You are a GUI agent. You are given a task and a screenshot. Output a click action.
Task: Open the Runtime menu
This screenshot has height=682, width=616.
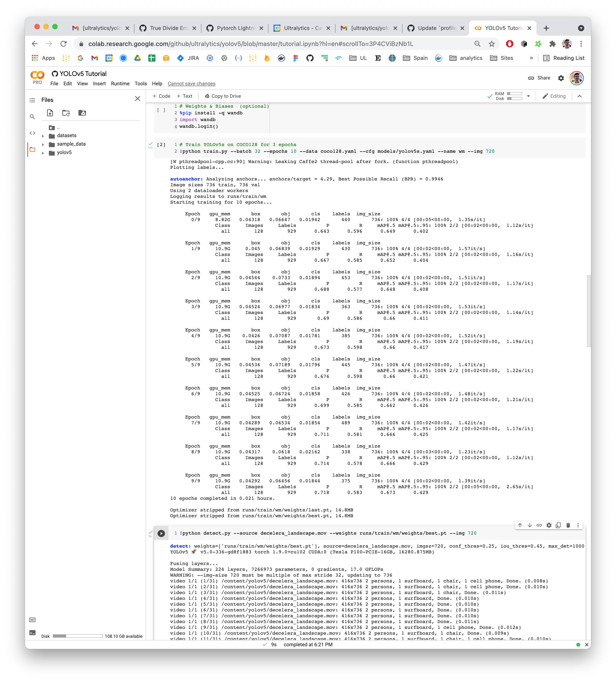[x=120, y=84]
